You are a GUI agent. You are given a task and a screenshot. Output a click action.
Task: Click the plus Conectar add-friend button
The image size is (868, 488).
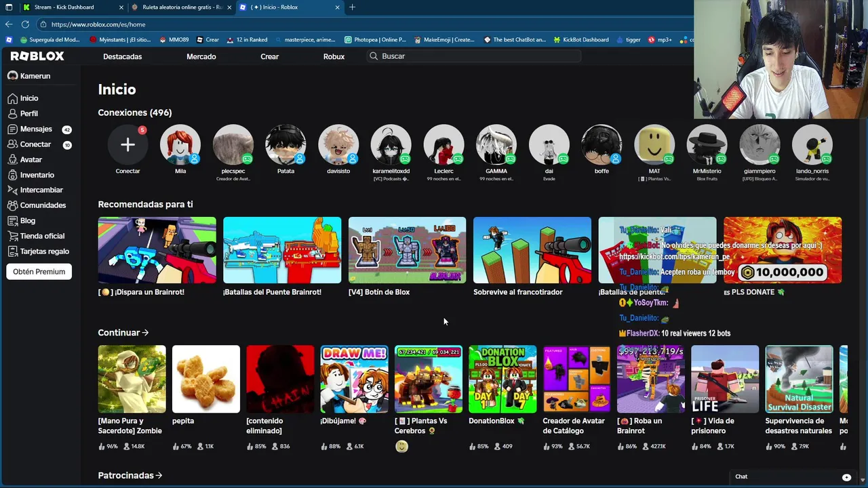(127, 144)
